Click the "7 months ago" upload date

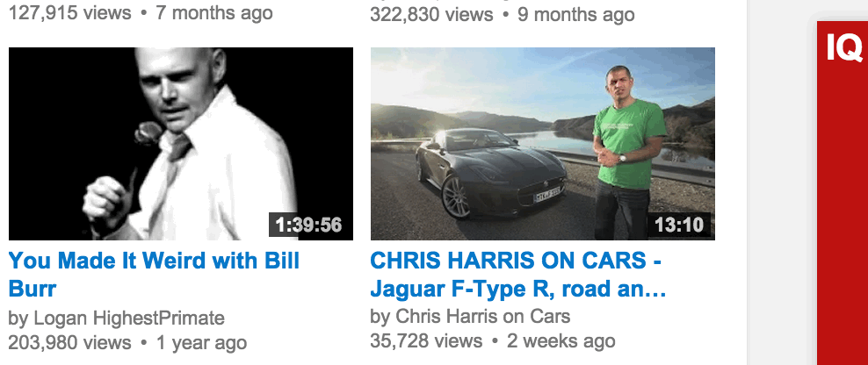pos(214,12)
